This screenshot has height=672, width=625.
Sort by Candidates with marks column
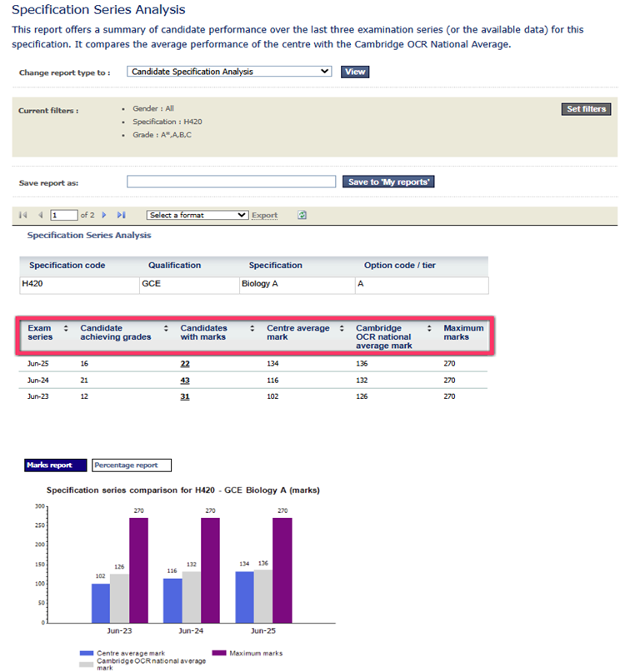252,328
